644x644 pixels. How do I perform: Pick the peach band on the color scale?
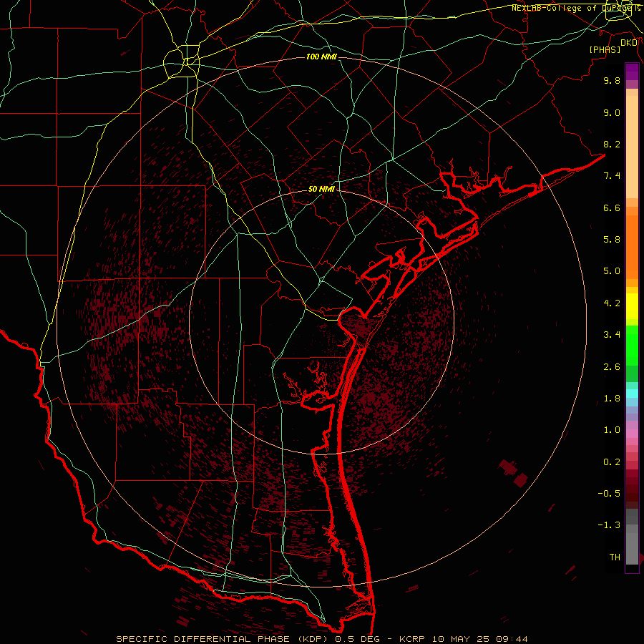632,147
